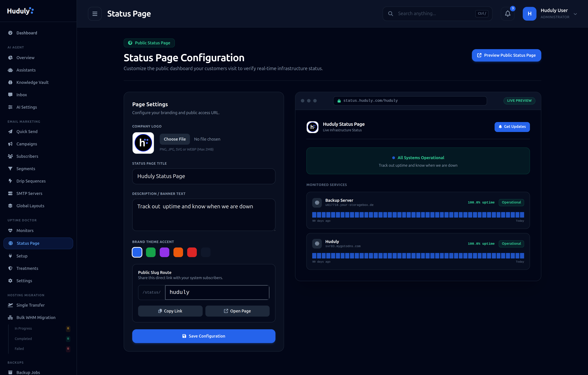Select the purple brand accent swatch

coord(164,252)
